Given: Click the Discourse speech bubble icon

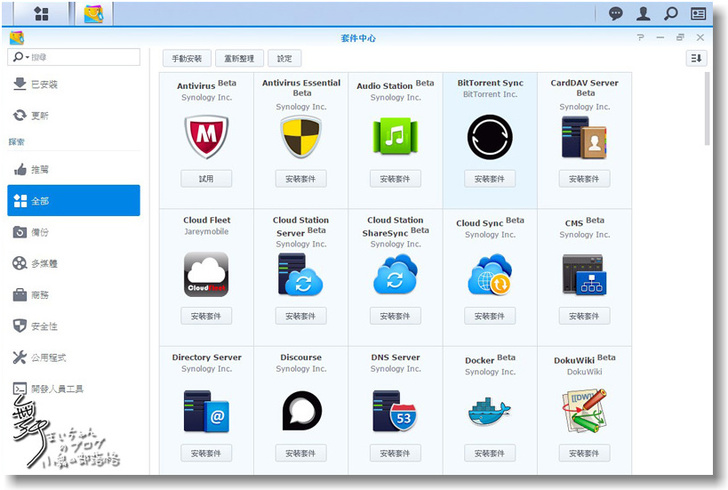Looking at the screenshot, I should (x=301, y=410).
